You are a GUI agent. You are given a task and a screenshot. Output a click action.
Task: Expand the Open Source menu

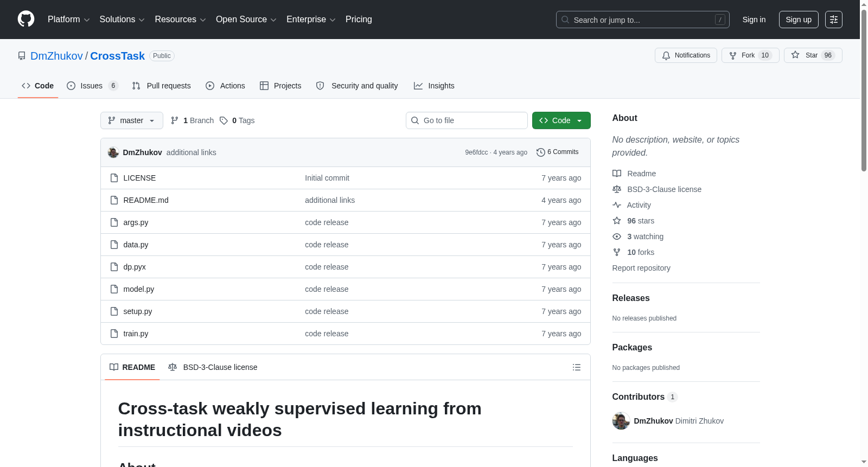point(246,20)
